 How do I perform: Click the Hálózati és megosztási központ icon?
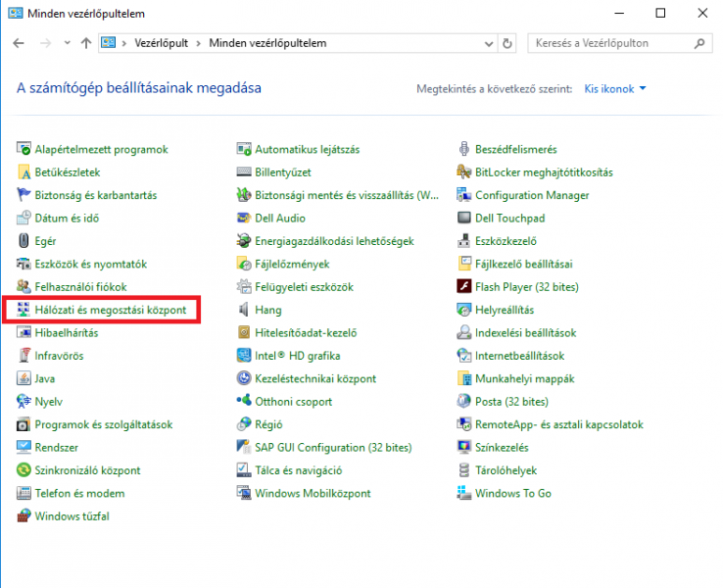point(24,310)
